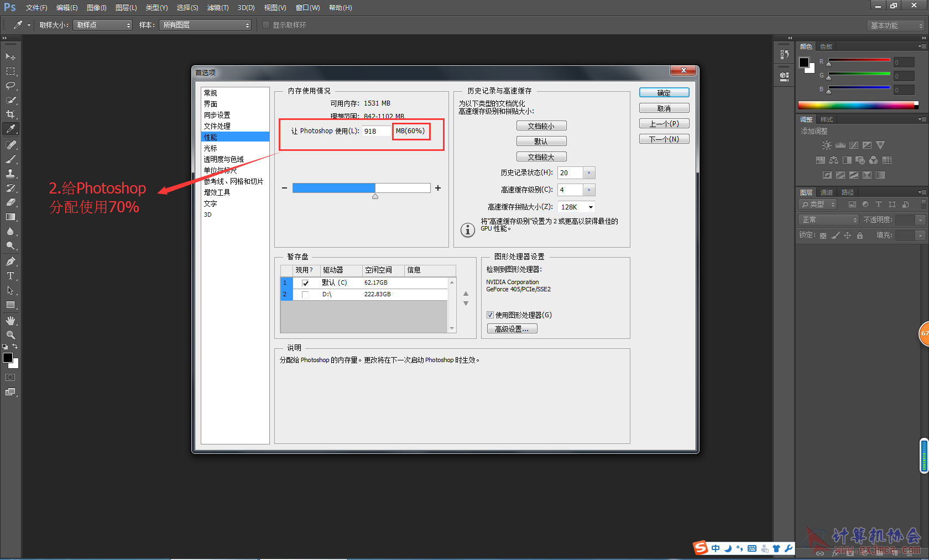Go to previous preferences page
The image size is (929, 560).
pos(664,124)
